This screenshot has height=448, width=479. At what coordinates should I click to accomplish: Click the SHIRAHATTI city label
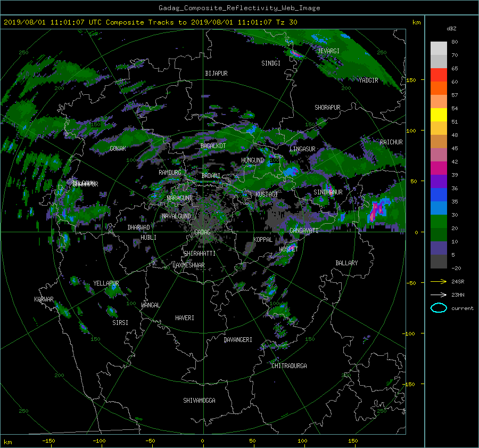tap(200, 253)
